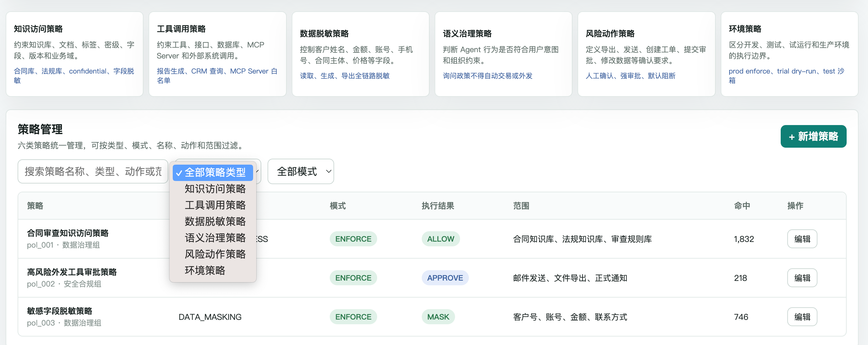Click the ALLOW result badge
This screenshot has height=345, width=868.
click(440, 239)
